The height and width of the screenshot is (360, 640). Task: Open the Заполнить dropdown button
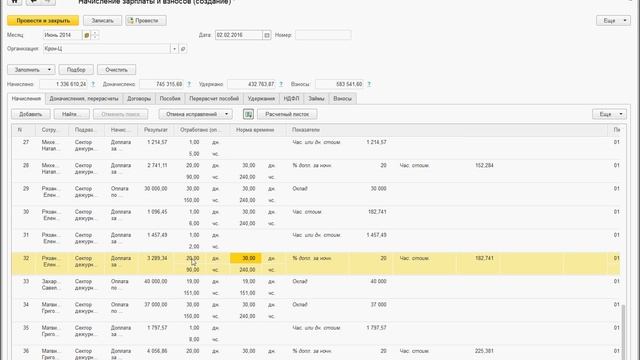click(31, 70)
